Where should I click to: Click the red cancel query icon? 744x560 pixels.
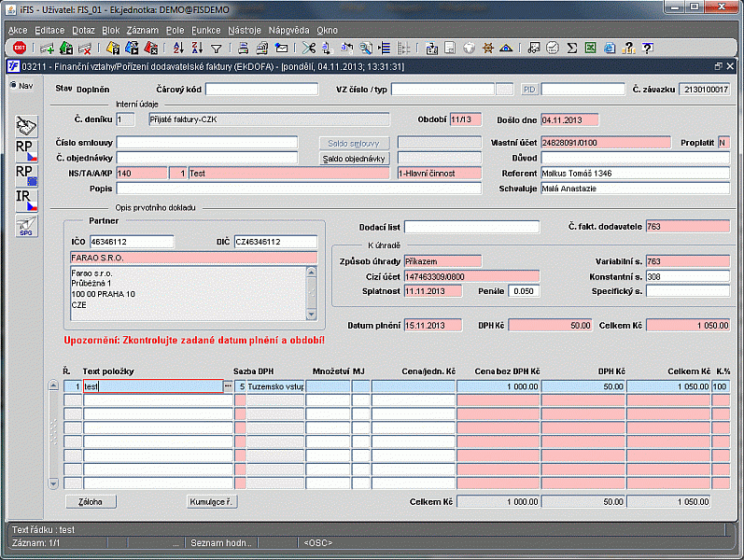tap(150, 48)
